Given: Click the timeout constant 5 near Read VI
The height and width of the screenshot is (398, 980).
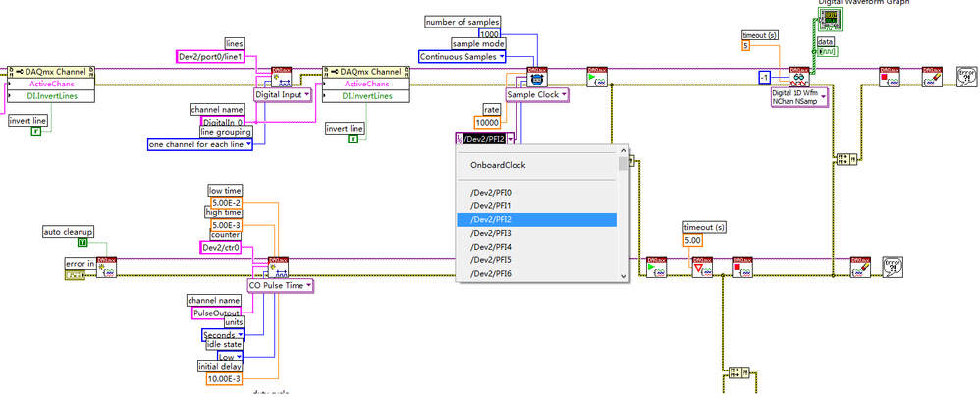Looking at the screenshot, I should (745, 46).
